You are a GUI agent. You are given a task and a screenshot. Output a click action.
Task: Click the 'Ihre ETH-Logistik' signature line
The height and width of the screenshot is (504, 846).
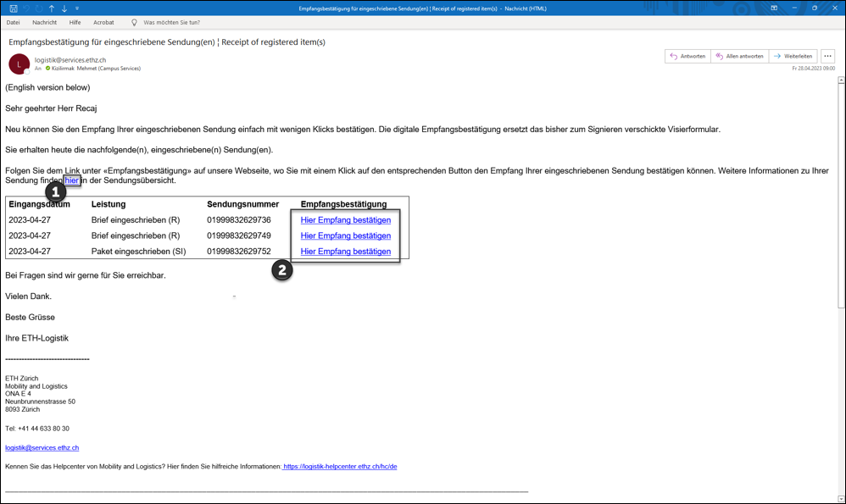pyautogui.click(x=36, y=339)
